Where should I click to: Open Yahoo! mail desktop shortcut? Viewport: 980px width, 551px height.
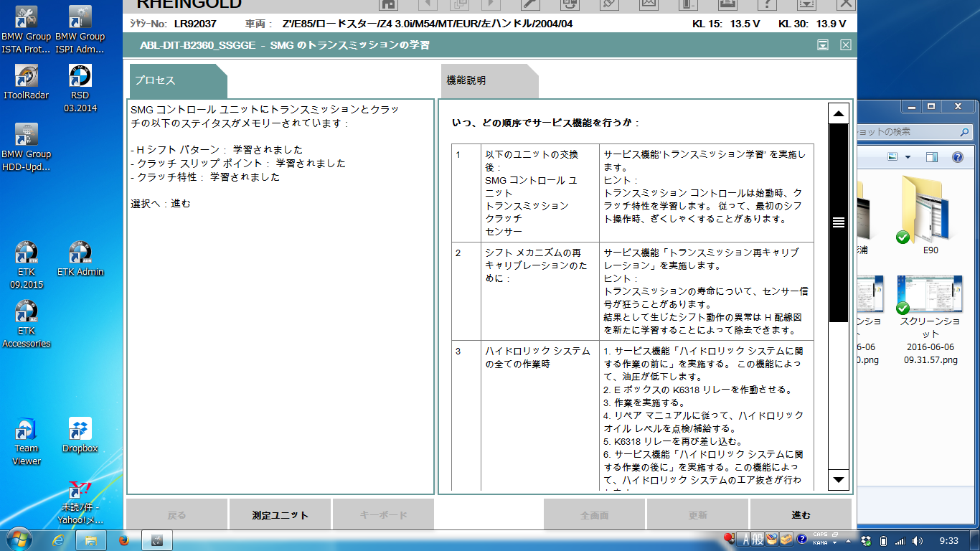(80, 502)
